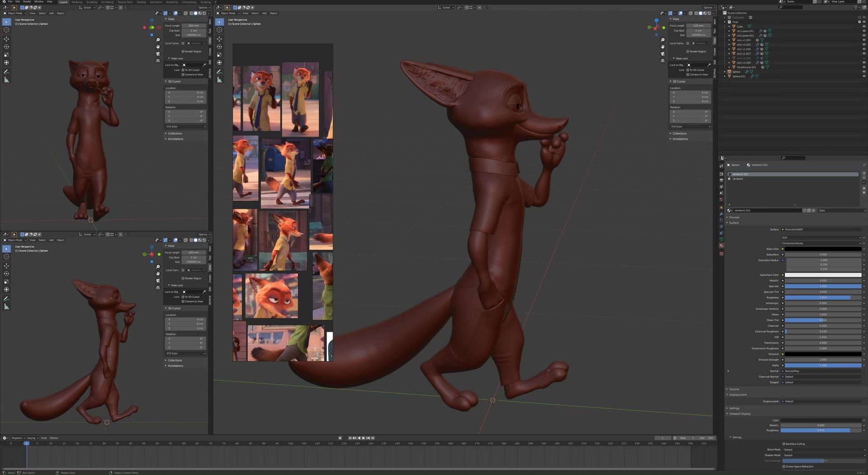This screenshot has height=475, width=868.
Task: Click the play animation button in timeline
Action: coord(363,438)
